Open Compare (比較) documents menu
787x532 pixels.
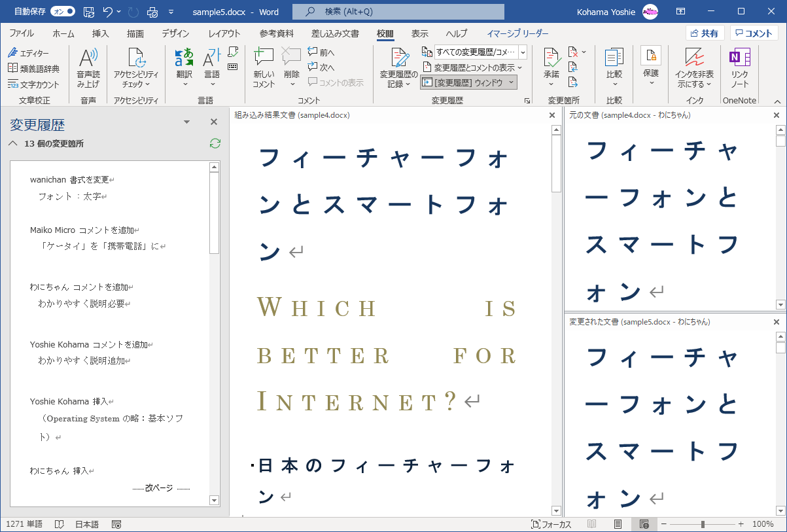point(614,69)
